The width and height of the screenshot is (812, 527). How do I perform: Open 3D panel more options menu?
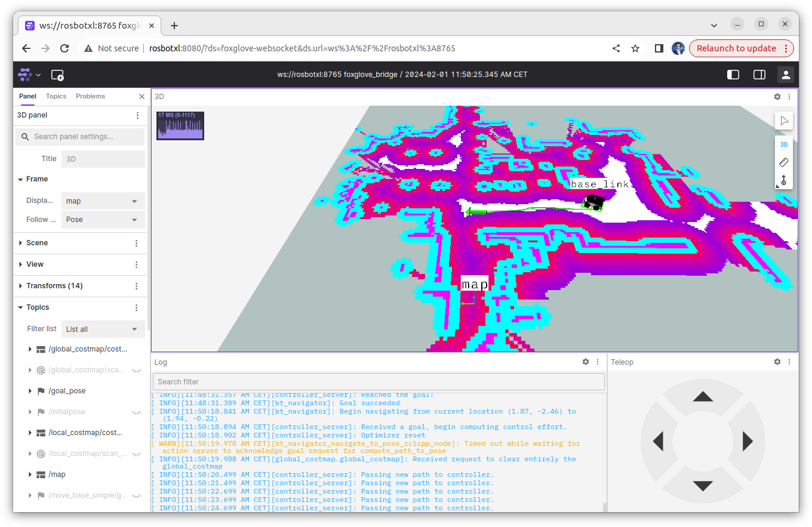click(789, 97)
